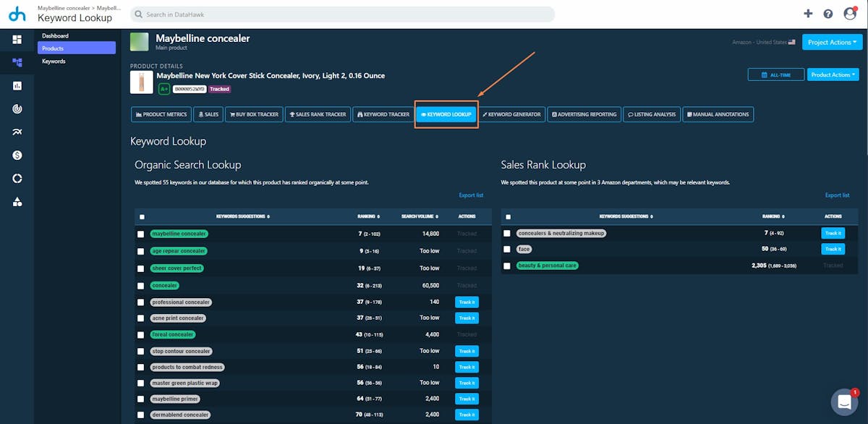Open the projects tree icon in sidebar
The height and width of the screenshot is (424, 868).
17,62
